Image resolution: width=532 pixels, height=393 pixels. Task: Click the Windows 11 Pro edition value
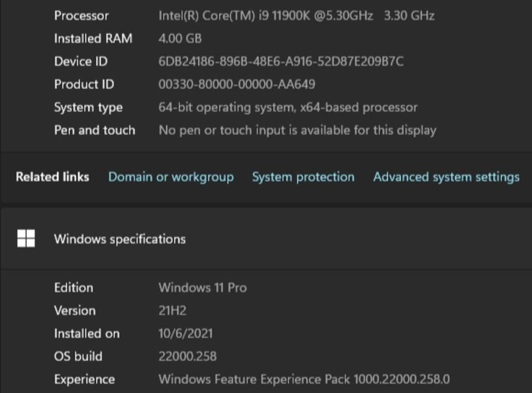202,288
